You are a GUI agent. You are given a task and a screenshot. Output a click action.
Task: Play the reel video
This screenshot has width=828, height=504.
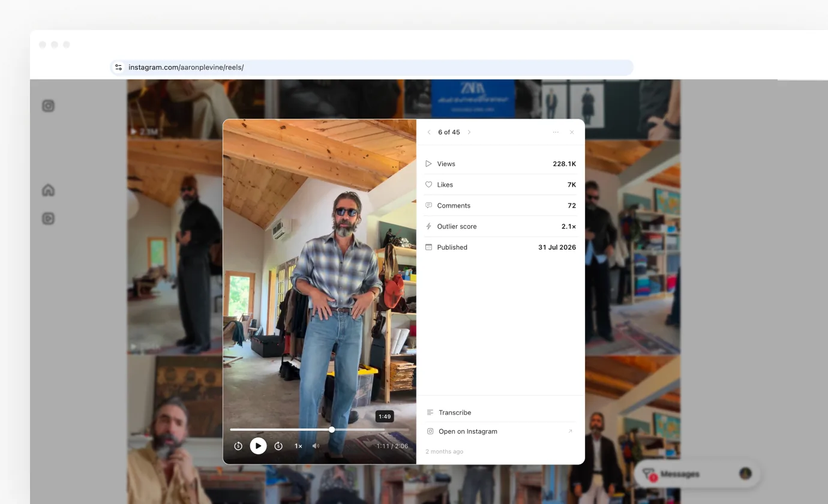258,446
